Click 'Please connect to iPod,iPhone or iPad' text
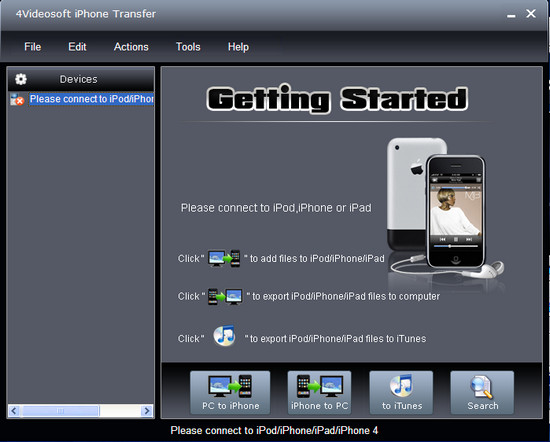Viewport: 550px width, 442px height. (276, 208)
